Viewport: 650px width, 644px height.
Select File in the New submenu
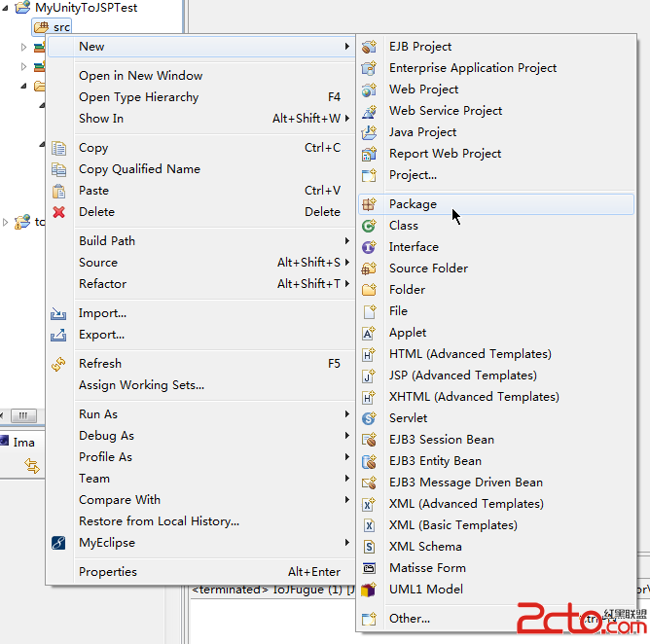pyautogui.click(x=496, y=311)
